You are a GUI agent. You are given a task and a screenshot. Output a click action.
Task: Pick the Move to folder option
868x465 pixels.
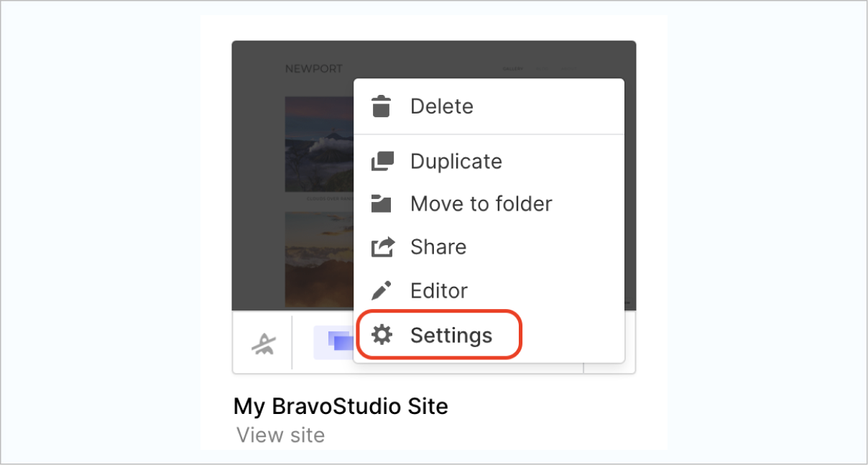[481, 204]
